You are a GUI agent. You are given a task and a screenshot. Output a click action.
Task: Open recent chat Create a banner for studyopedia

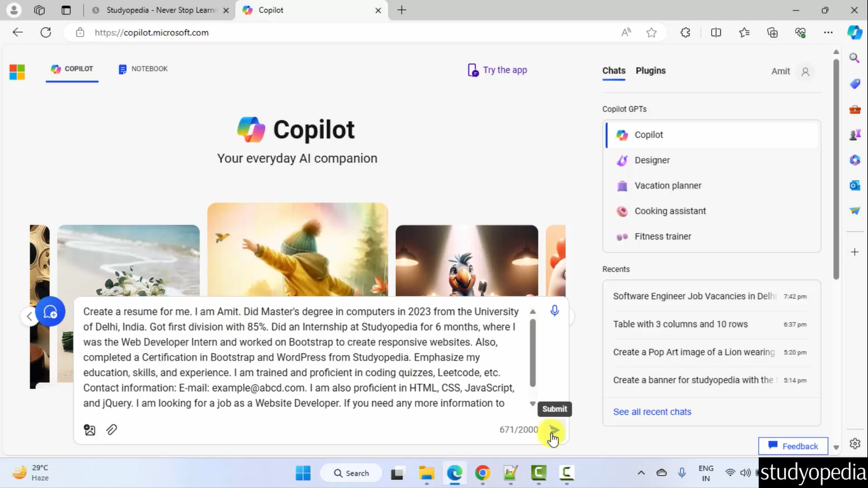[x=711, y=380]
